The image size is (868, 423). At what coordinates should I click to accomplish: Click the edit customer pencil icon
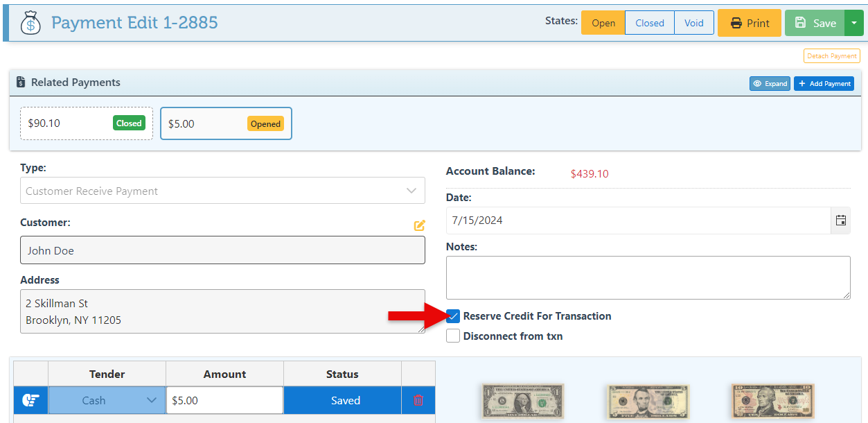[x=419, y=225]
